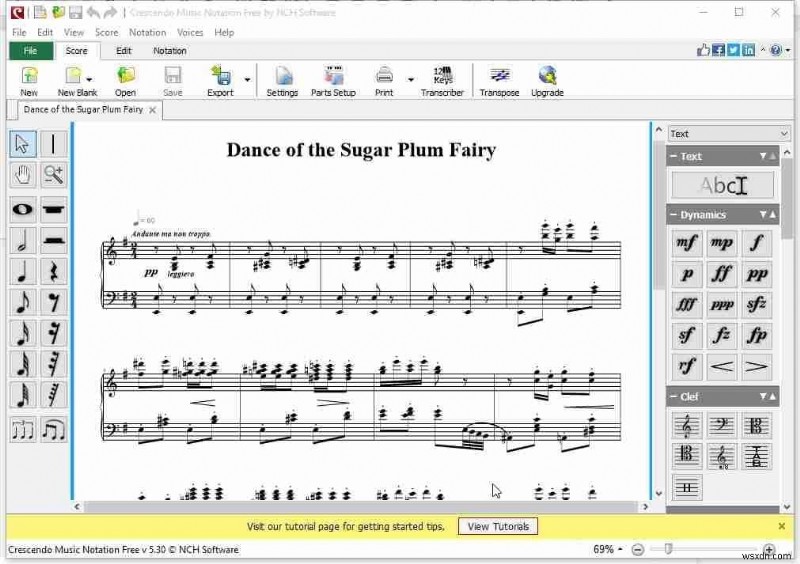The height and width of the screenshot is (564, 800).
Task: Choose the thirty-second note
Action: [x=23, y=364]
